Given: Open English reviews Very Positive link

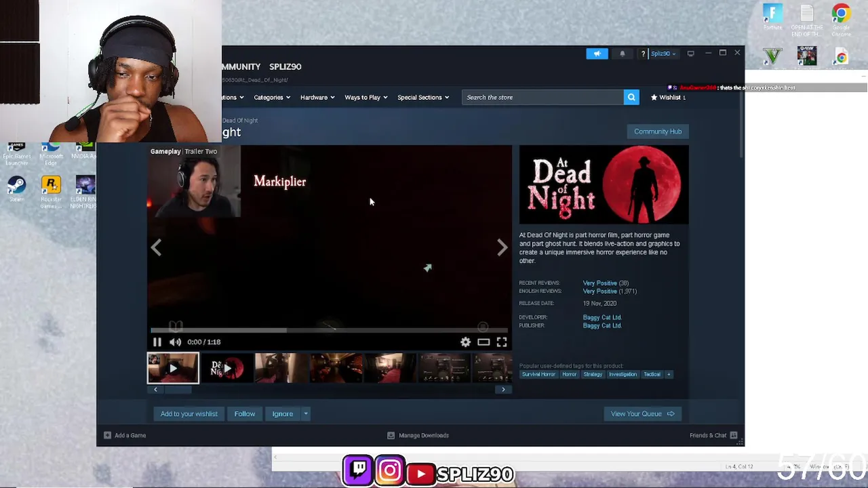Looking at the screenshot, I should [x=599, y=291].
